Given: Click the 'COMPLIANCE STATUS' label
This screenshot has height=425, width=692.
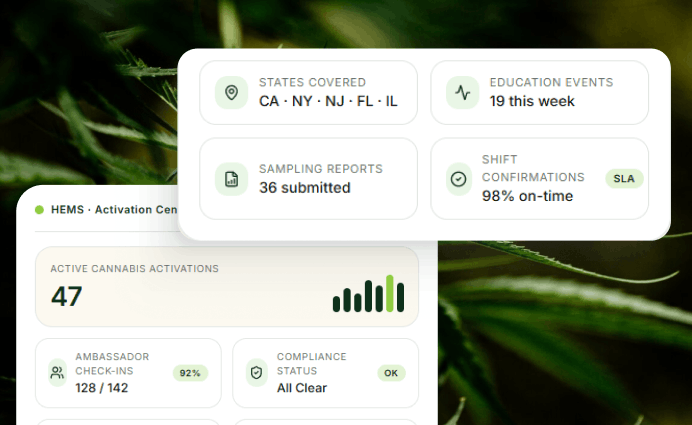Looking at the screenshot, I should (312, 364).
